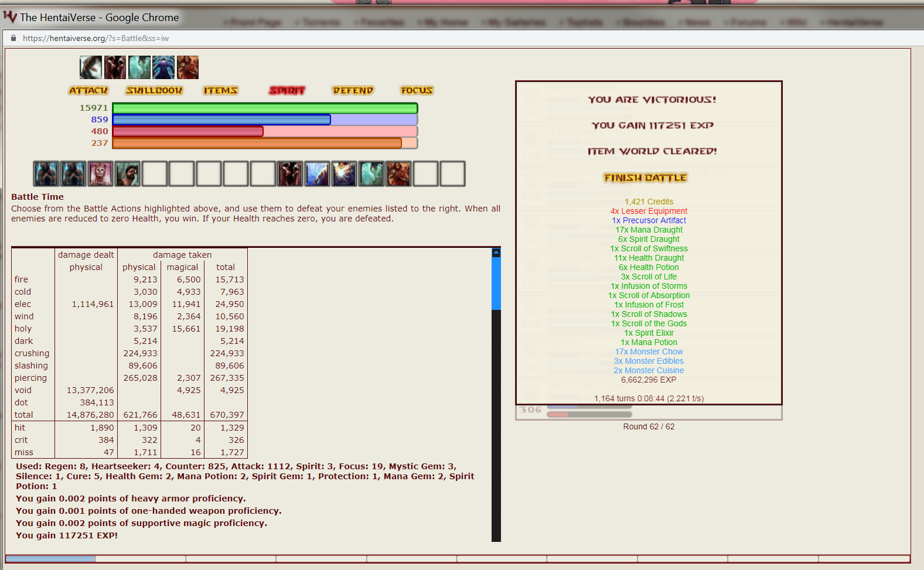Open the Items menu
This screenshot has height=570, width=924.
220,90
